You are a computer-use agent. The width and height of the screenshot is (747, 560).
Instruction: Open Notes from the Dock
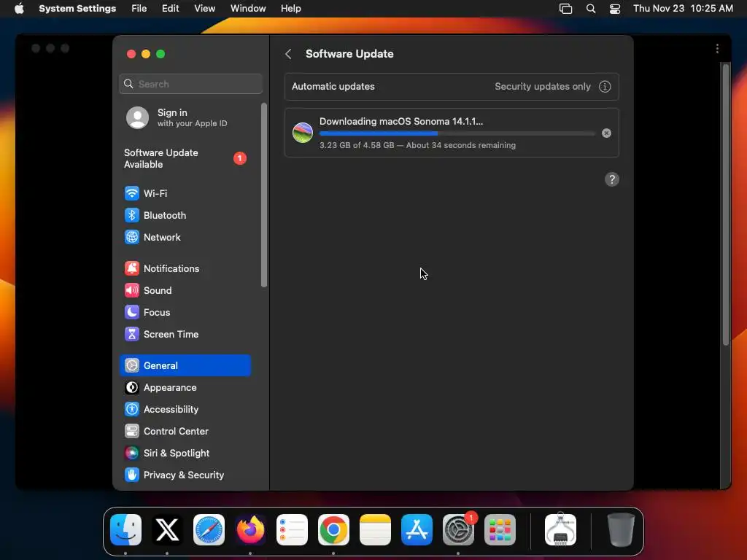375,529
